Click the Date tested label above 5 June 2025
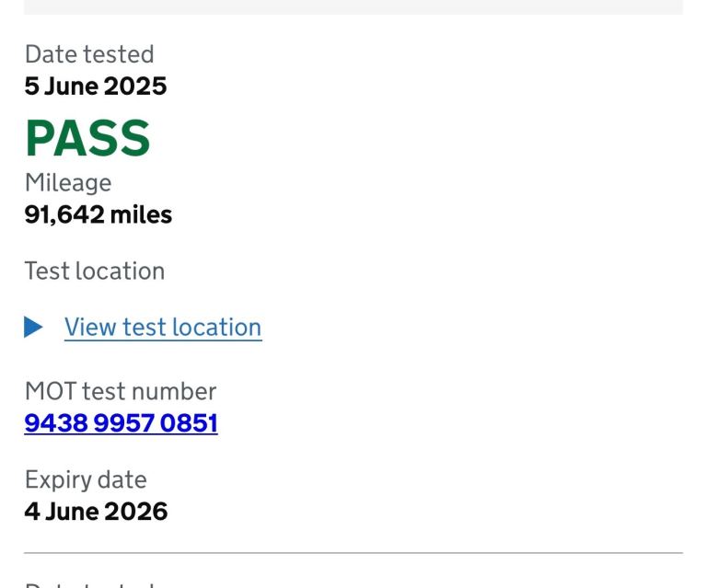The width and height of the screenshot is (707, 588). pos(88,55)
